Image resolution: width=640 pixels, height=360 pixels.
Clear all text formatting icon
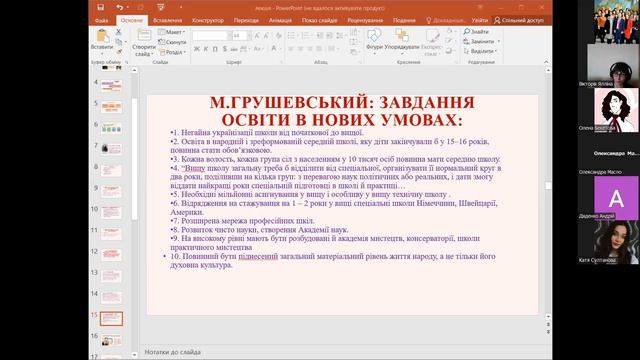tap(278, 36)
